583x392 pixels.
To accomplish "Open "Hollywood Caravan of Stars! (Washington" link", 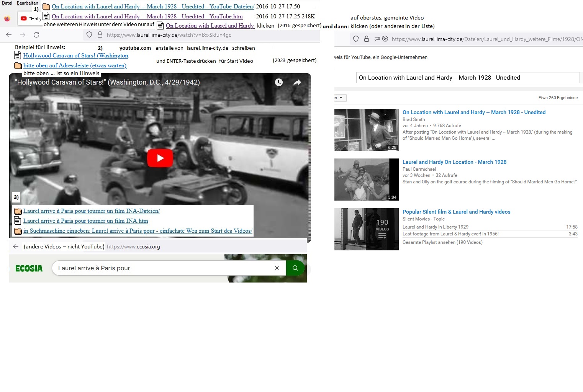I will coord(76,56).
